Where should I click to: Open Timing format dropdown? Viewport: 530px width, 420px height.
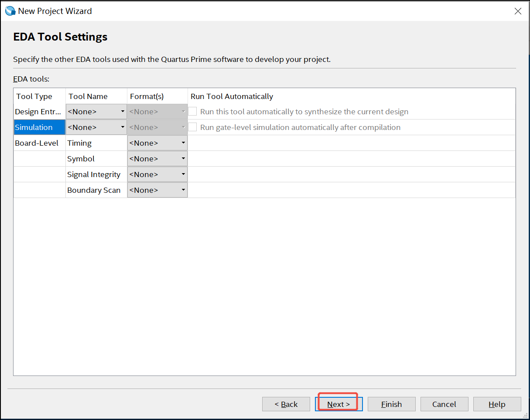tap(157, 143)
